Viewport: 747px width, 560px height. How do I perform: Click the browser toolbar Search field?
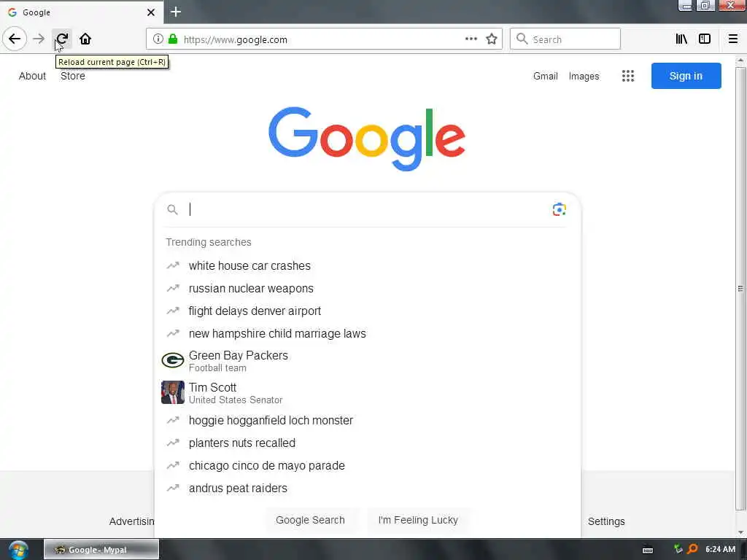click(565, 39)
